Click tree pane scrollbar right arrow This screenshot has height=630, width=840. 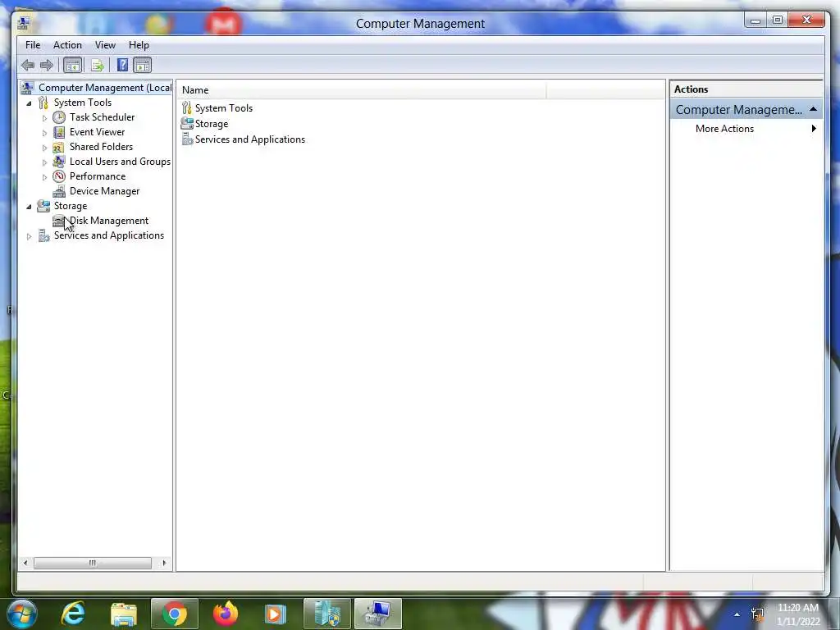(x=164, y=563)
